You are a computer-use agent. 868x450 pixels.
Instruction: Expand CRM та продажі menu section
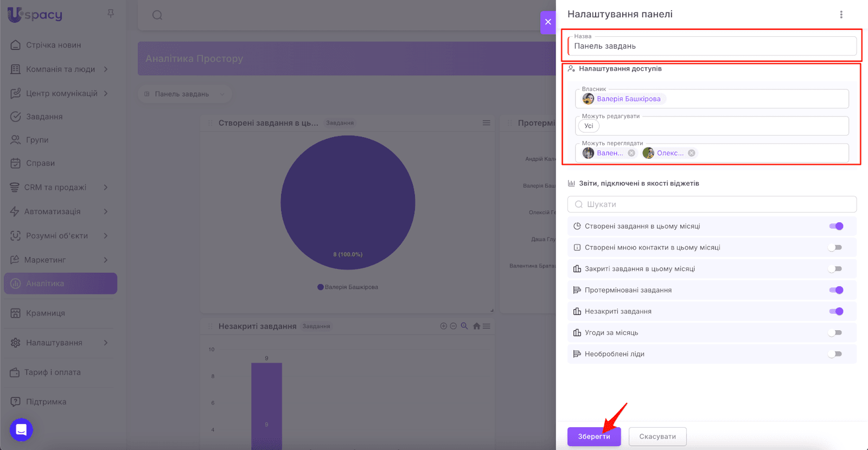106,188
